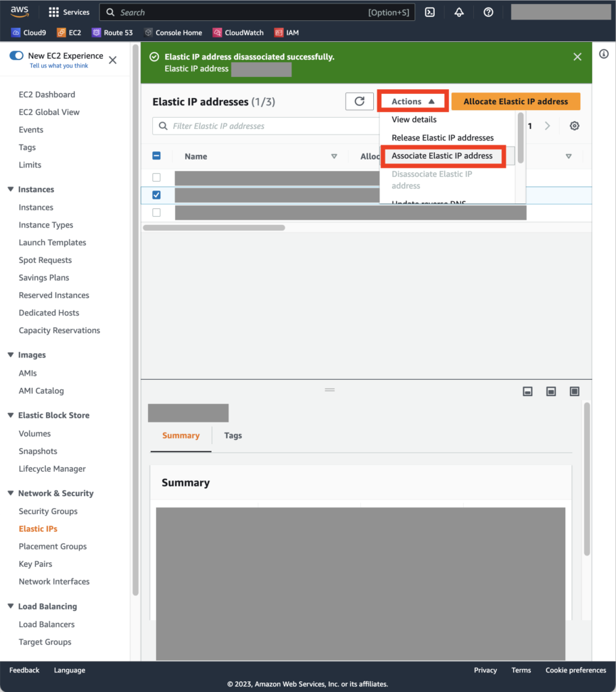Click the rightmost column sort arrow
This screenshot has width=616, height=692.
click(569, 156)
